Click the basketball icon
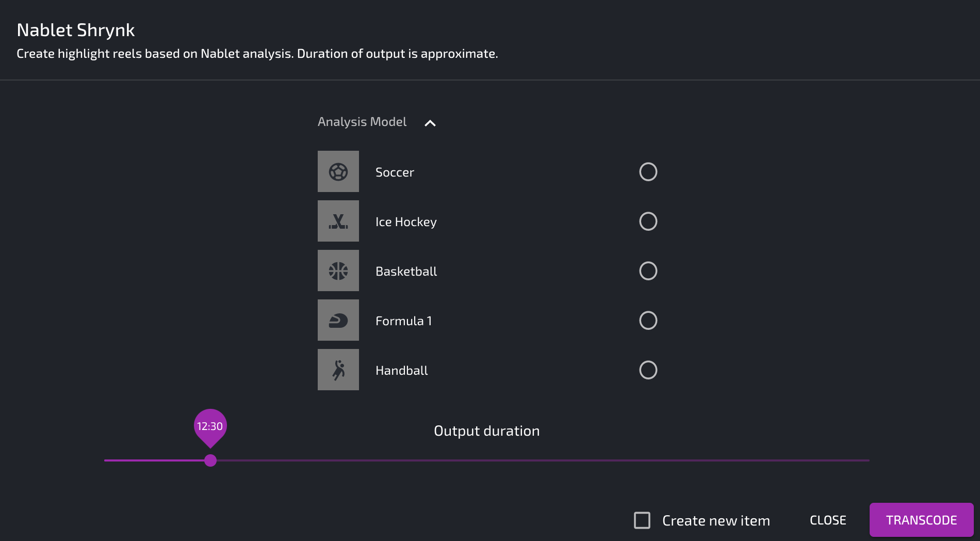The image size is (980, 541). [x=338, y=271]
